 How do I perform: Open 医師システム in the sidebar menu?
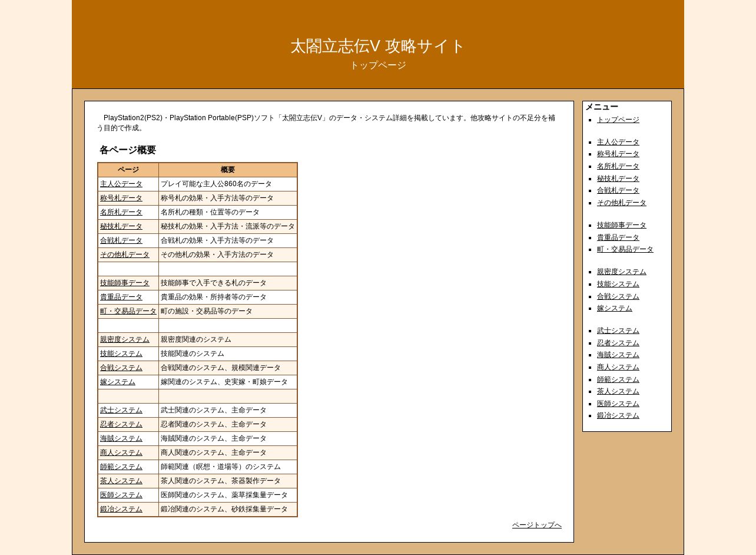(618, 404)
